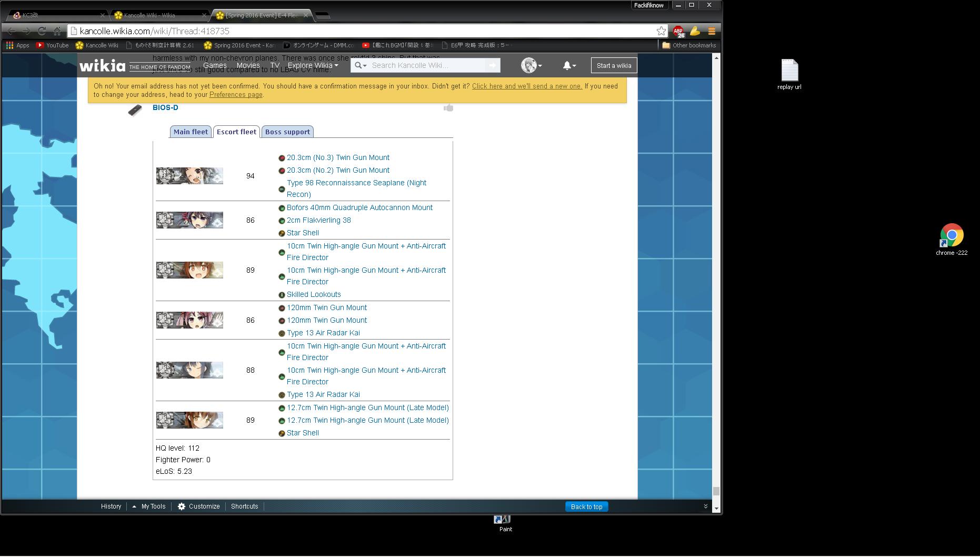Click the level 94 ship banner
Image resolution: width=980 pixels, height=557 pixels.
coord(189,176)
